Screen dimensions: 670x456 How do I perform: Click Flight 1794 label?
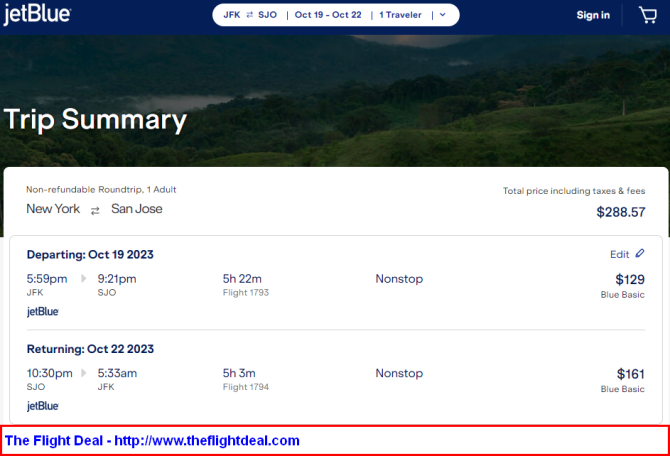pos(246,387)
